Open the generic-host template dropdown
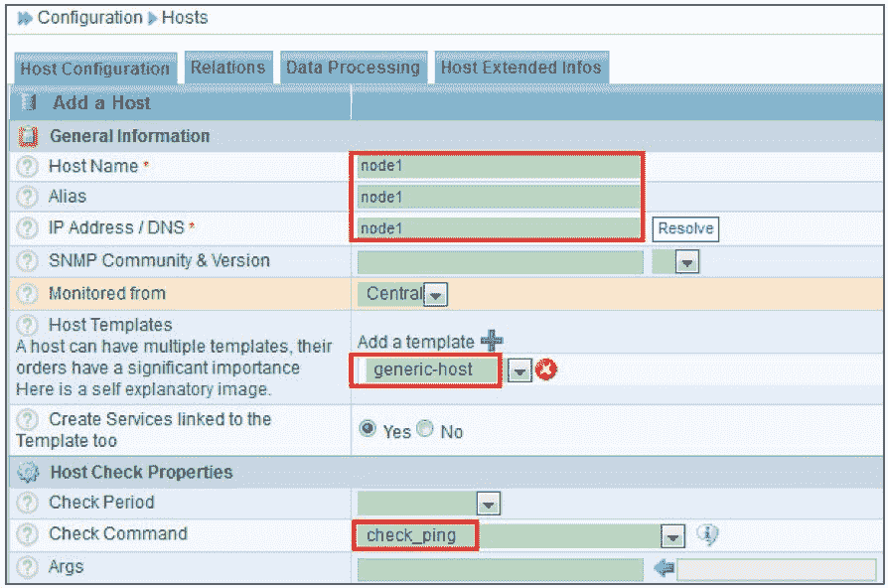The width and height of the screenshot is (888, 588). tap(519, 370)
